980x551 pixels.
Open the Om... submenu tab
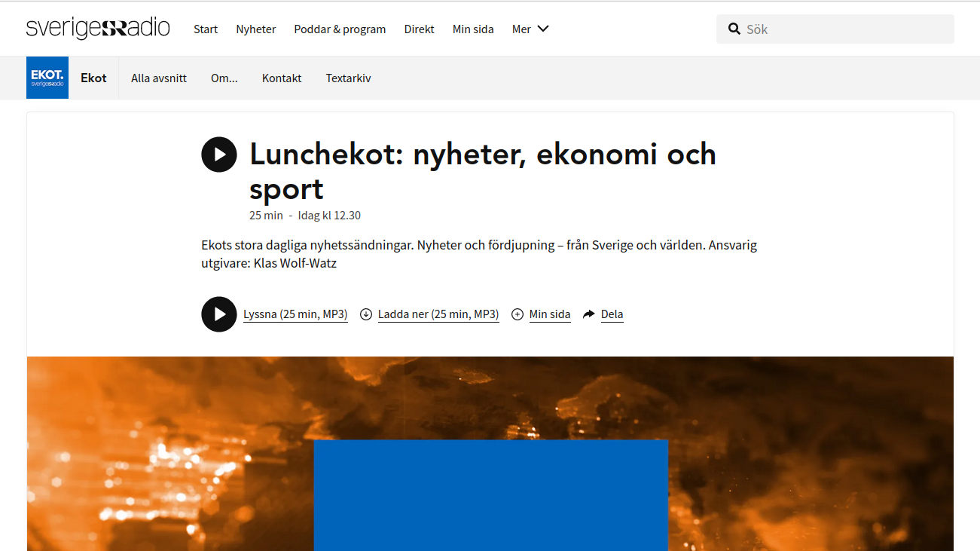[224, 78]
